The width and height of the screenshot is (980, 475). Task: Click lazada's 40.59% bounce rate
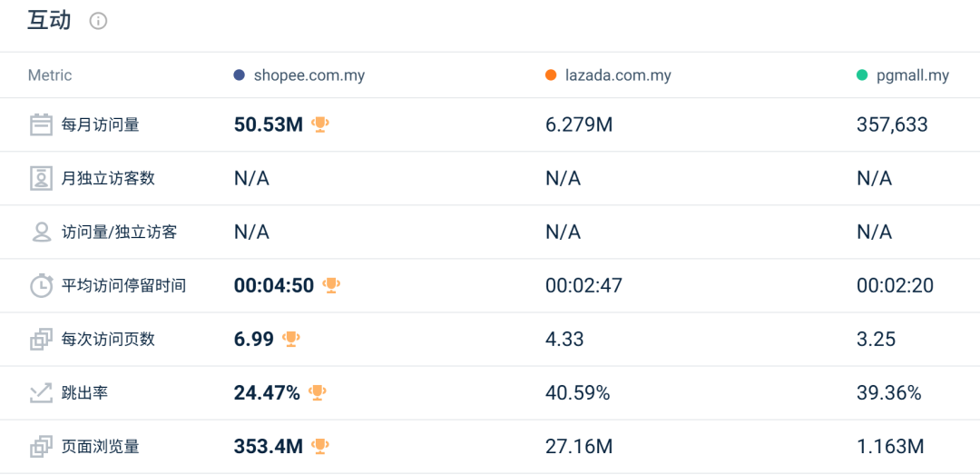coord(577,393)
